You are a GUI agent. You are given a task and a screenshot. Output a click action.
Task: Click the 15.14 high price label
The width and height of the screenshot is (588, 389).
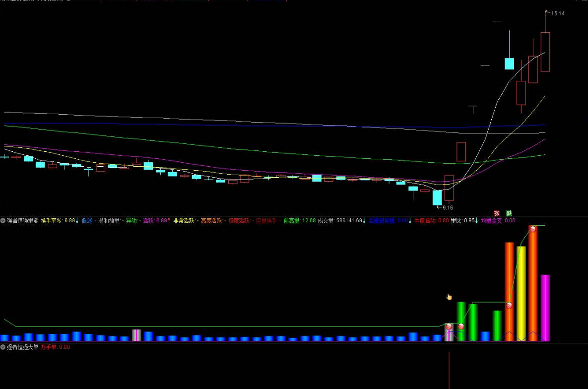558,13
